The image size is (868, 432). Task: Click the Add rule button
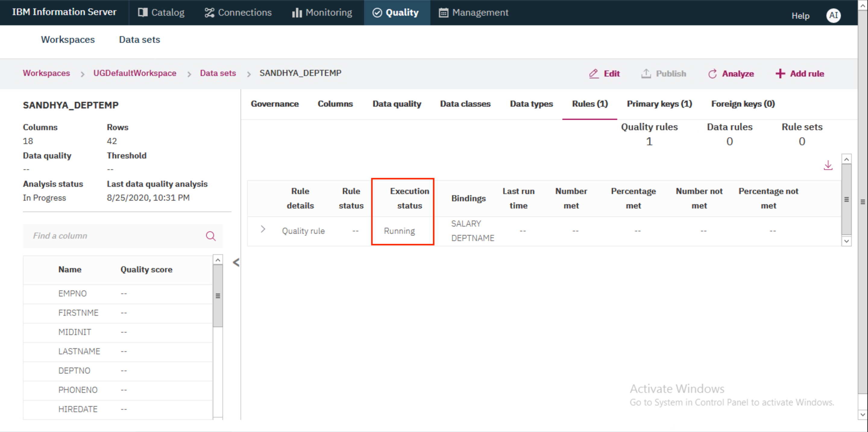pos(800,74)
